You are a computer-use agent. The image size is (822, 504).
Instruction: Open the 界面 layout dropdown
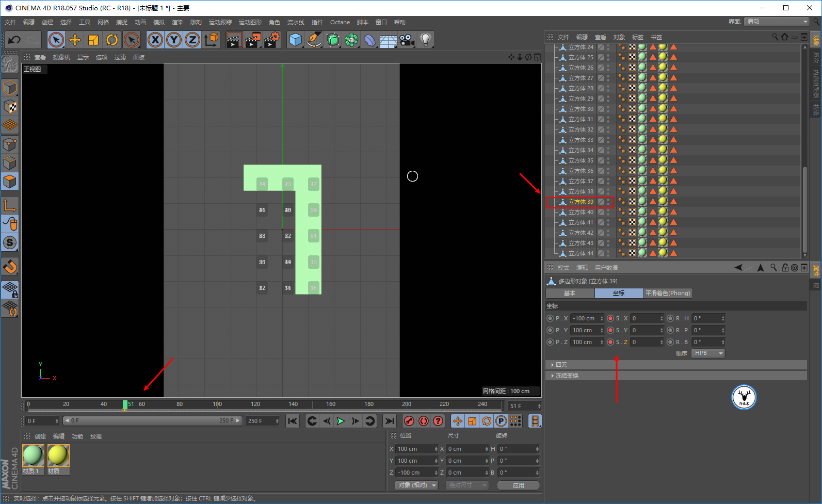[x=777, y=21]
